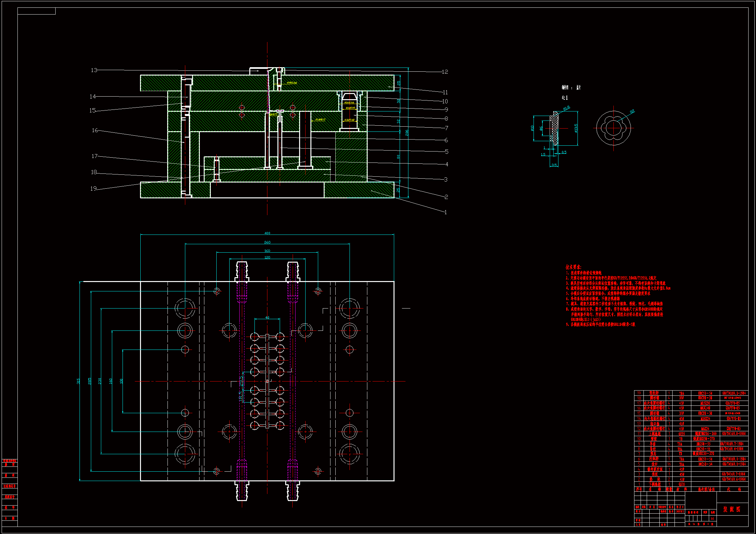This screenshot has height=534, width=756.
Task: Click the red technical requirements heading
Action: (573, 267)
